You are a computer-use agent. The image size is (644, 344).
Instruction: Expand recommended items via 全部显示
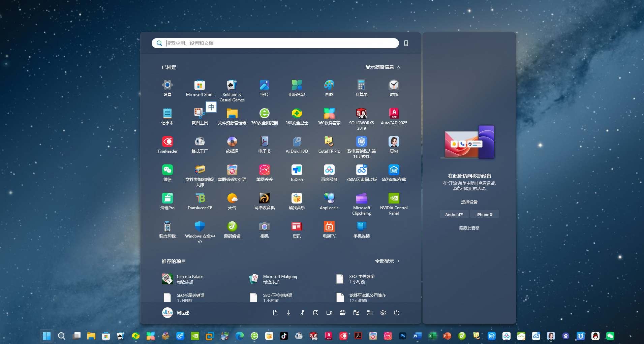387,261
